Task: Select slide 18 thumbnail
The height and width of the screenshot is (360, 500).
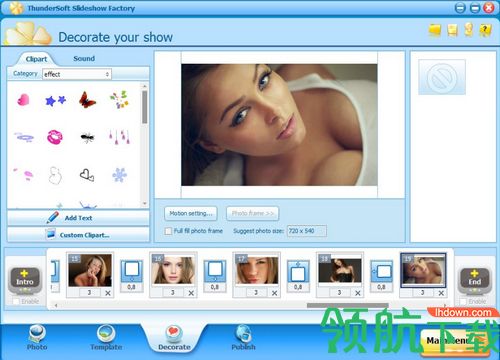Action: (x=340, y=270)
